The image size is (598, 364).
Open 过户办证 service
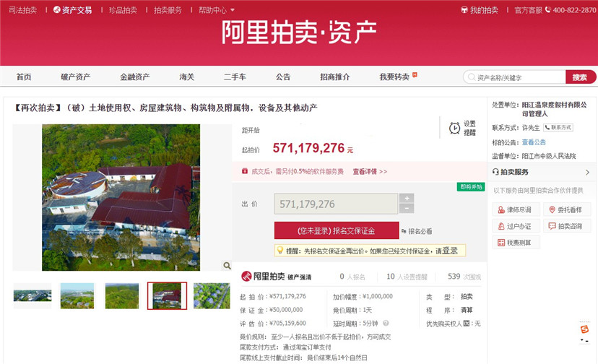point(516,226)
